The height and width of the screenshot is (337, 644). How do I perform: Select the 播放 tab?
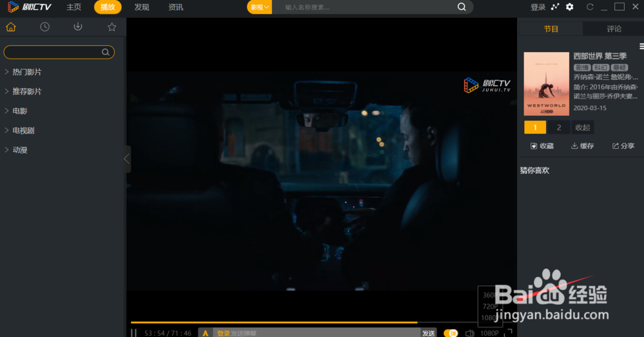108,7
